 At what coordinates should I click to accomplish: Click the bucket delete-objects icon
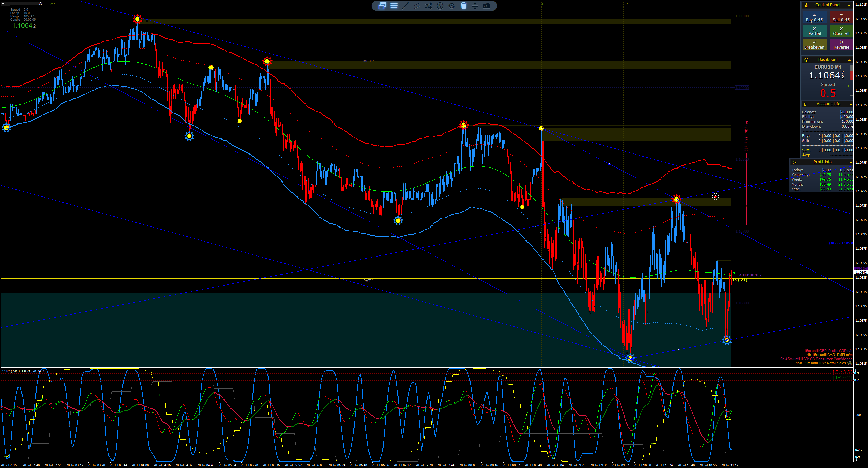coord(463,6)
